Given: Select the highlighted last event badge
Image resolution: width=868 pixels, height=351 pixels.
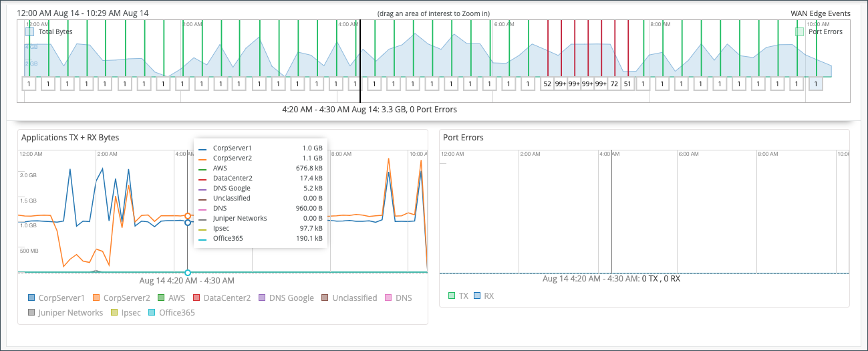Looking at the screenshot, I should coord(816,84).
